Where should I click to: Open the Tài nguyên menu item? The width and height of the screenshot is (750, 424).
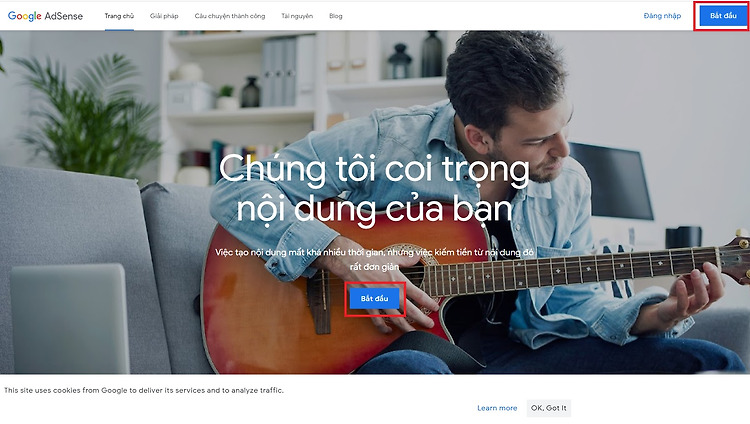pos(297,16)
